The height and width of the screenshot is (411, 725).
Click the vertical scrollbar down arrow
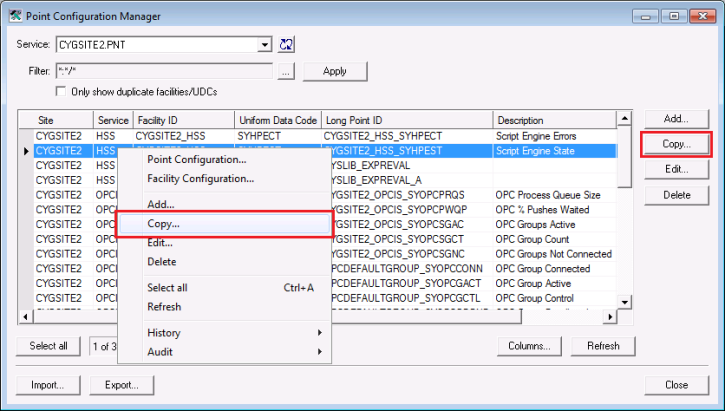625,302
